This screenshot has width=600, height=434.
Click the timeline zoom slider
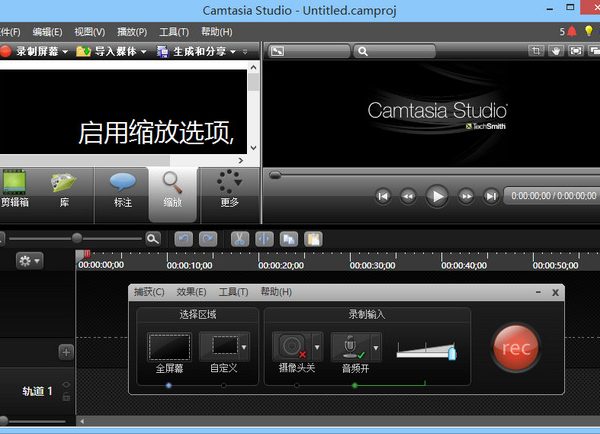point(77,238)
